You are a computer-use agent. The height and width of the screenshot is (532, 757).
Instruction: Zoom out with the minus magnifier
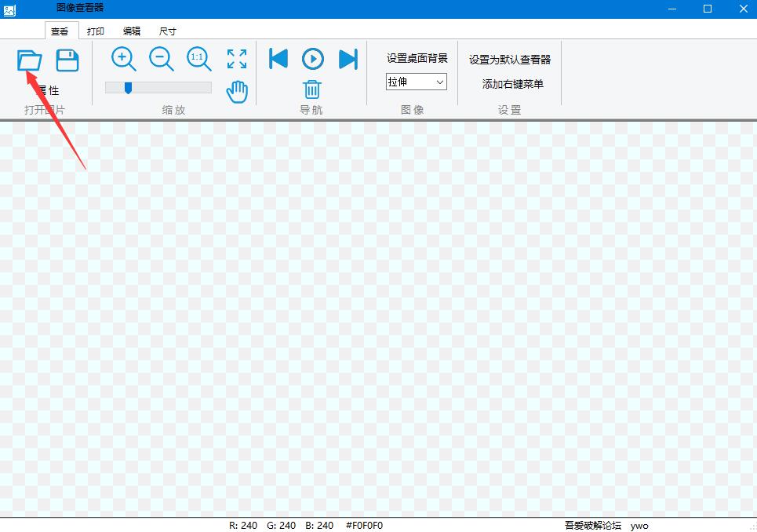coord(162,59)
